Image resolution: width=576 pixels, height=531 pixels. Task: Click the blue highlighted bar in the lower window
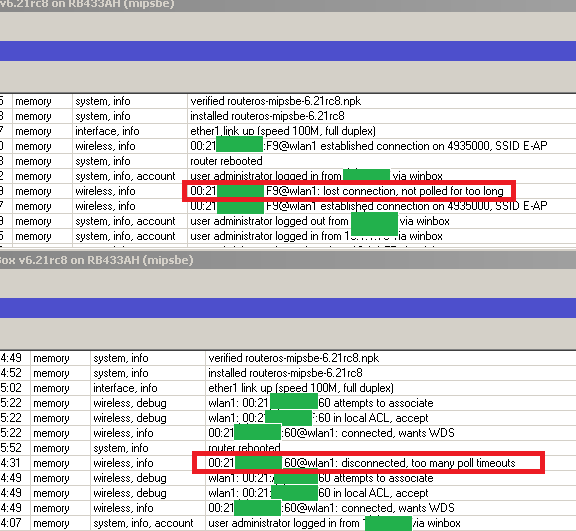tap(288, 308)
